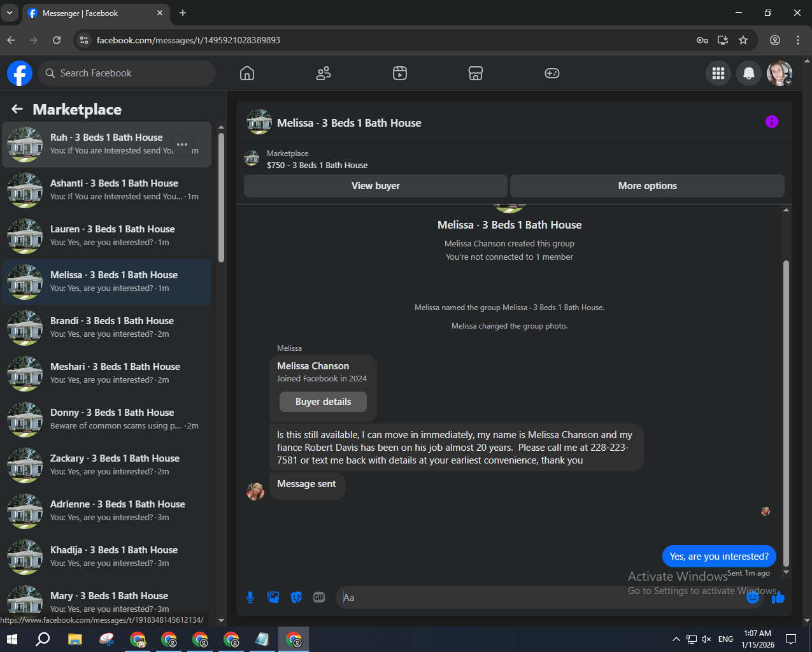Viewport: 812px width, 652px height.
Task: Click the Aa message input box
Action: pos(551,597)
